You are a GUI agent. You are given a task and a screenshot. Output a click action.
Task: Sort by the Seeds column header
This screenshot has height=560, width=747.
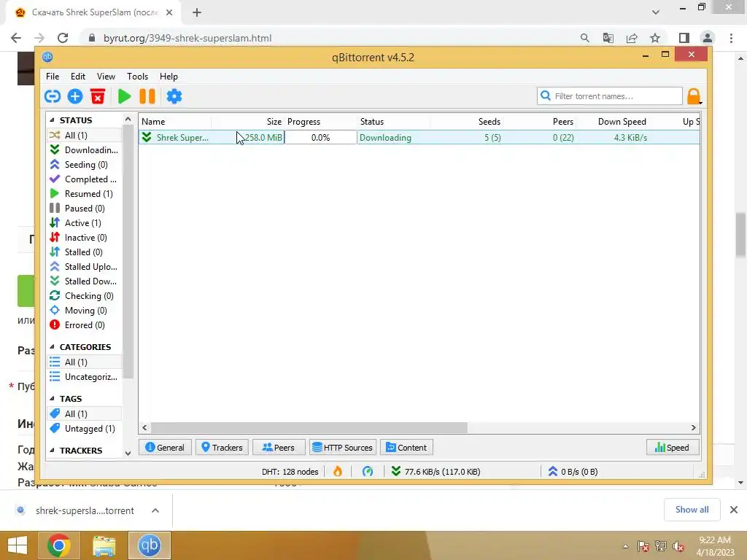pyautogui.click(x=466, y=122)
